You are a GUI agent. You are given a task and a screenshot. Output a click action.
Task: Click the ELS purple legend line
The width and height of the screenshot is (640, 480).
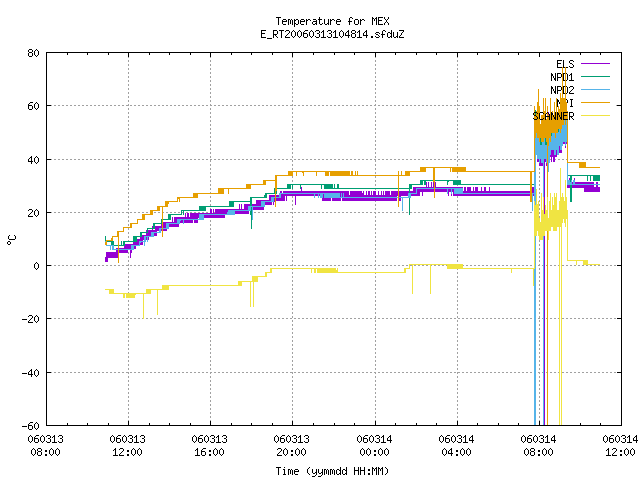point(595,64)
